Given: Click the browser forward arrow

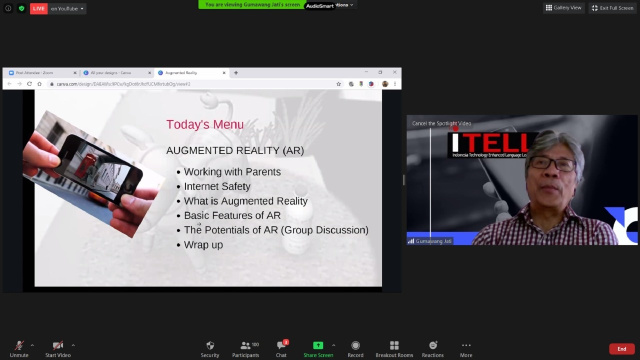Looking at the screenshot, I should coord(19,84).
